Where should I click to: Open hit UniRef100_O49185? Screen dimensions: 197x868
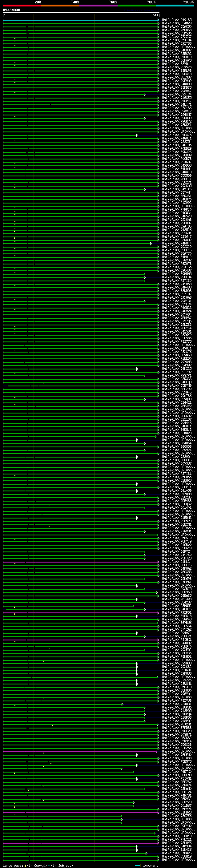click(177, 20)
